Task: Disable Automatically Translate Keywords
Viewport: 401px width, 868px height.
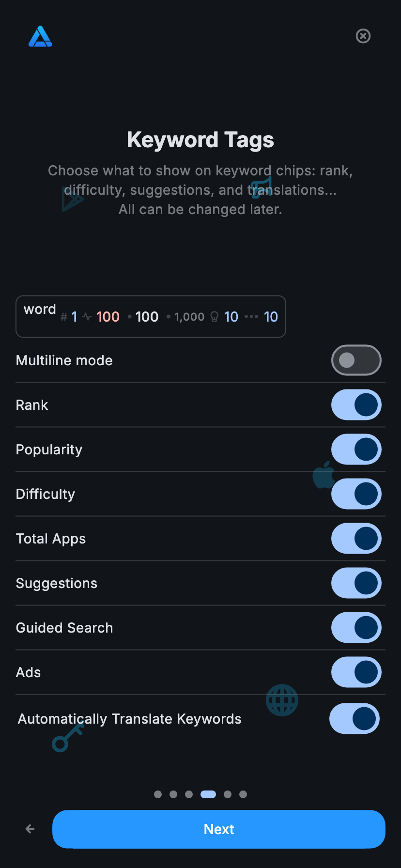Action: pos(354,719)
